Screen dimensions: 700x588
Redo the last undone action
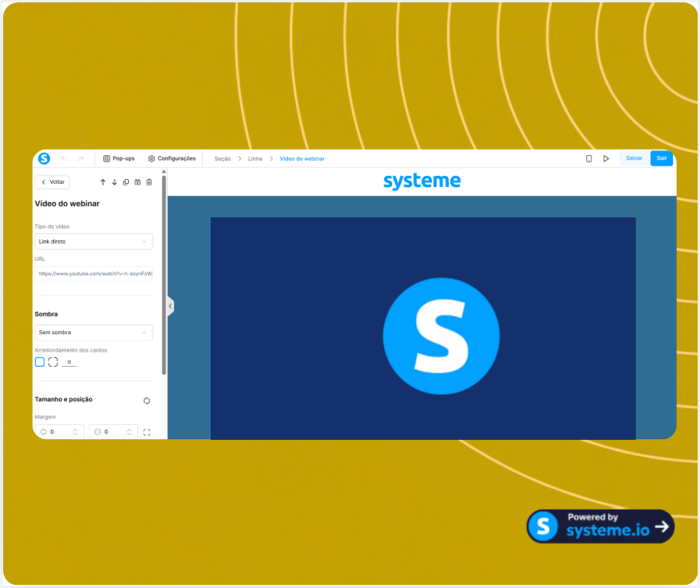pyautogui.click(x=81, y=158)
